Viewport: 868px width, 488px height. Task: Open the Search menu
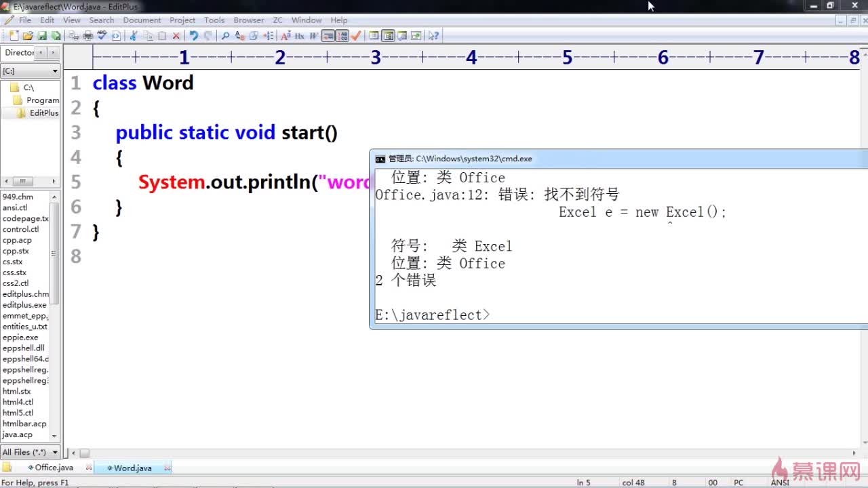102,20
